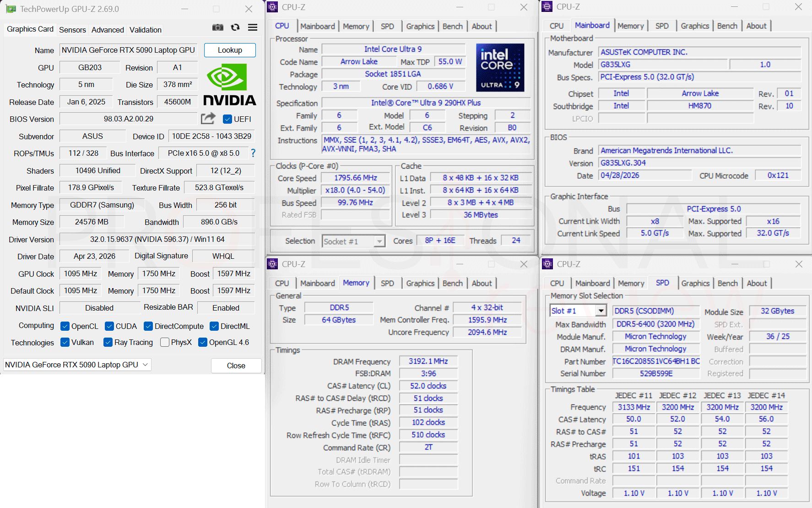Image resolution: width=812 pixels, height=508 pixels.
Task: Click the GPU-Z refresh icon
Action: coord(235,27)
